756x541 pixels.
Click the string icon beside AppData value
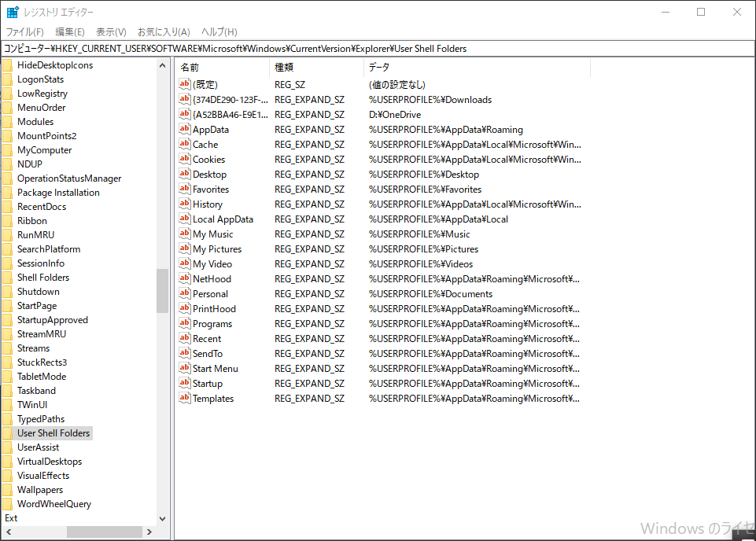185,129
